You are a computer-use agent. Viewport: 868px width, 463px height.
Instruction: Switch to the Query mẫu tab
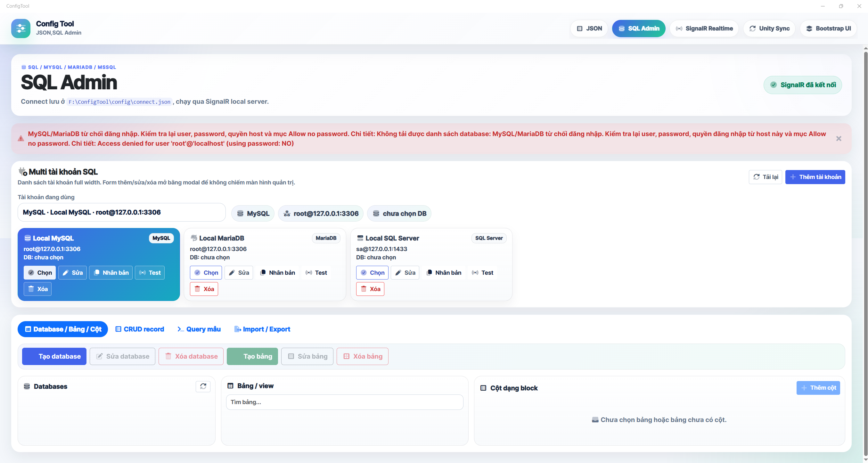(199, 329)
